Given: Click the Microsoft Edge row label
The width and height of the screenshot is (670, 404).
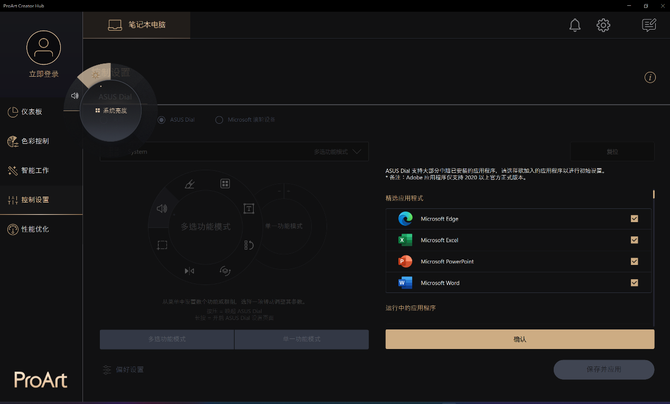Looking at the screenshot, I should click(x=439, y=219).
